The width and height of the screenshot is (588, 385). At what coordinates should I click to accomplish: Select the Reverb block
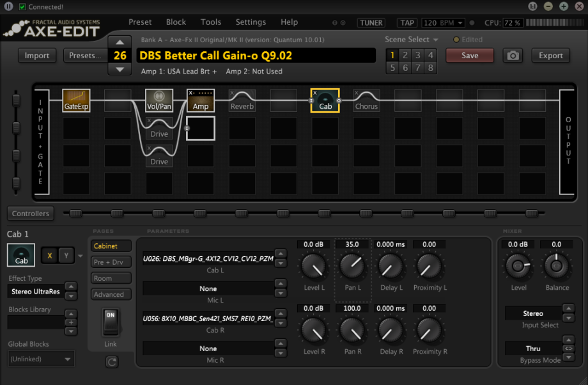tap(242, 102)
